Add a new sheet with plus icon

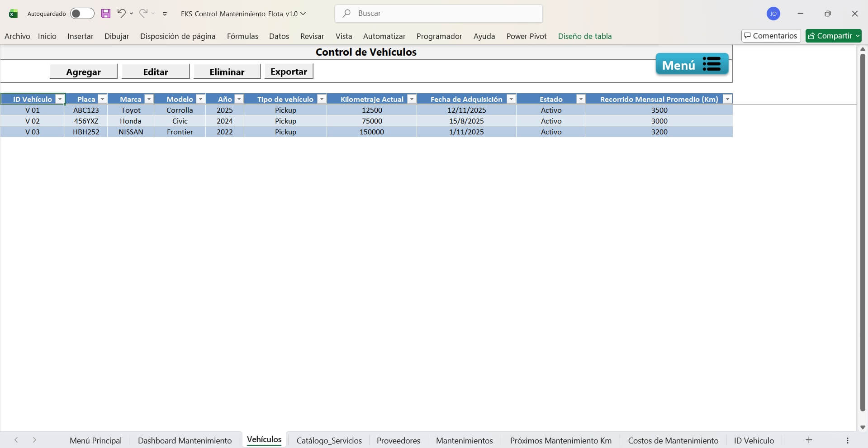click(x=809, y=440)
